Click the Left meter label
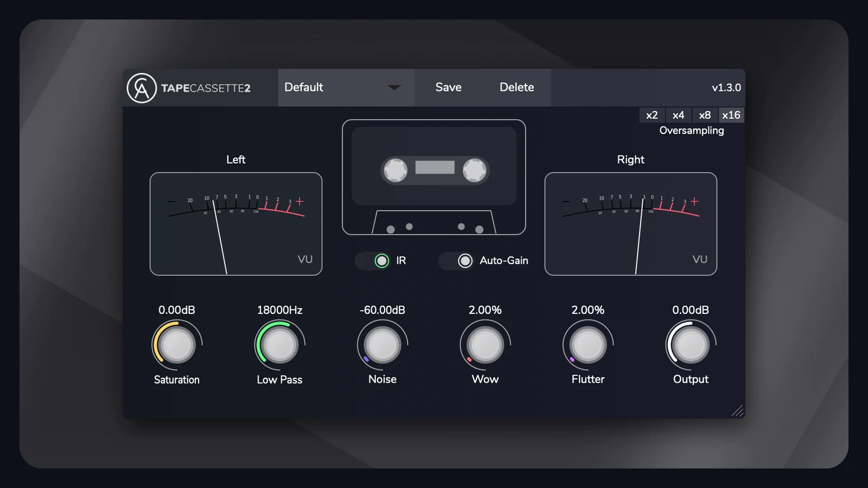This screenshot has height=488, width=868. click(x=236, y=159)
